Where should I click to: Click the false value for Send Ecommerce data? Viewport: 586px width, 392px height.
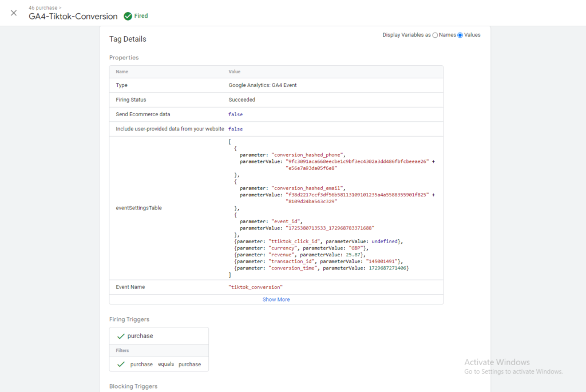click(235, 114)
